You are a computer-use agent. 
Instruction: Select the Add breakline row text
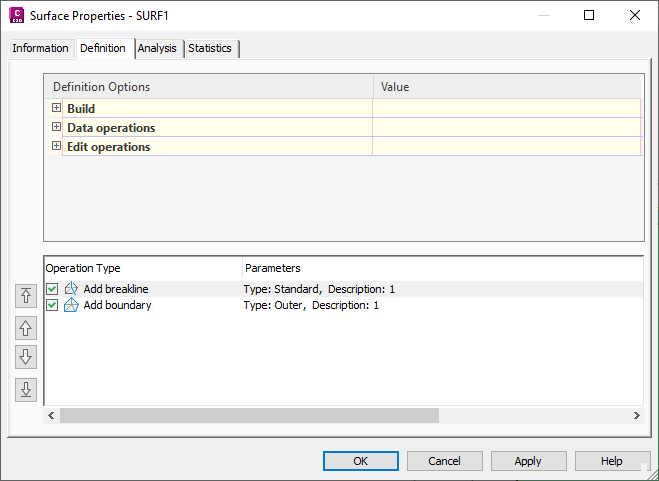coord(116,289)
